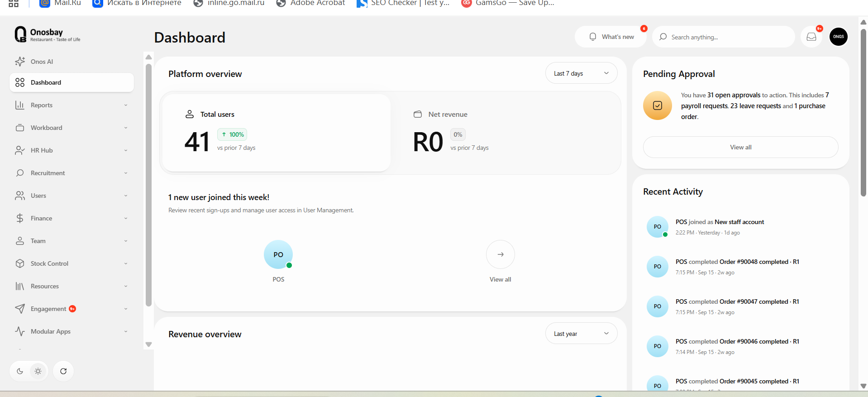Select Dashboard in the sidebar
The width and height of the screenshot is (868, 397).
point(72,82)
